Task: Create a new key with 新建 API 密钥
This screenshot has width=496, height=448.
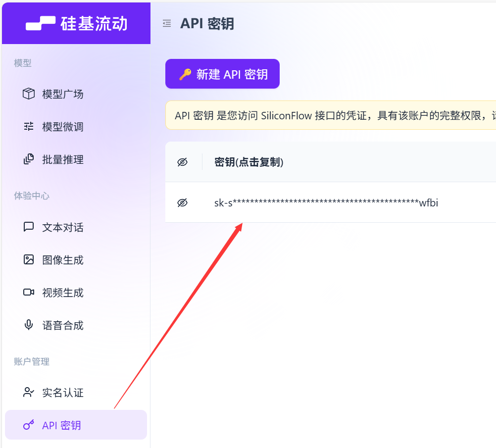Action: coord(222,74)
